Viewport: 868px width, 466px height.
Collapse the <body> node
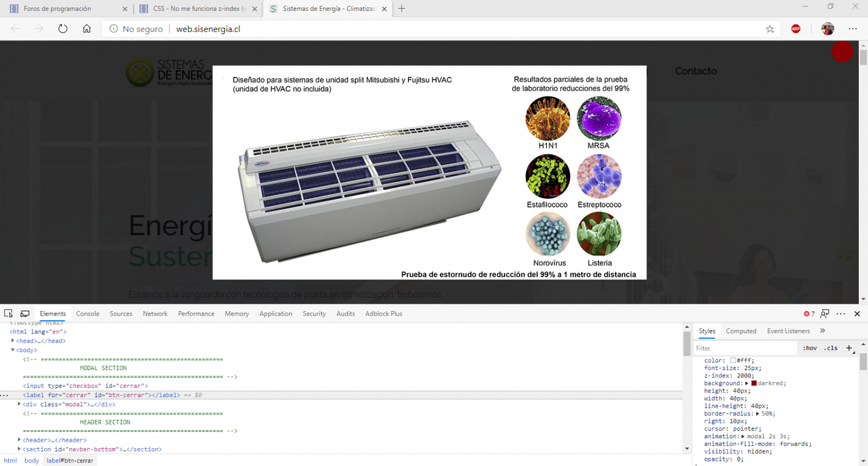pos(13,350)
